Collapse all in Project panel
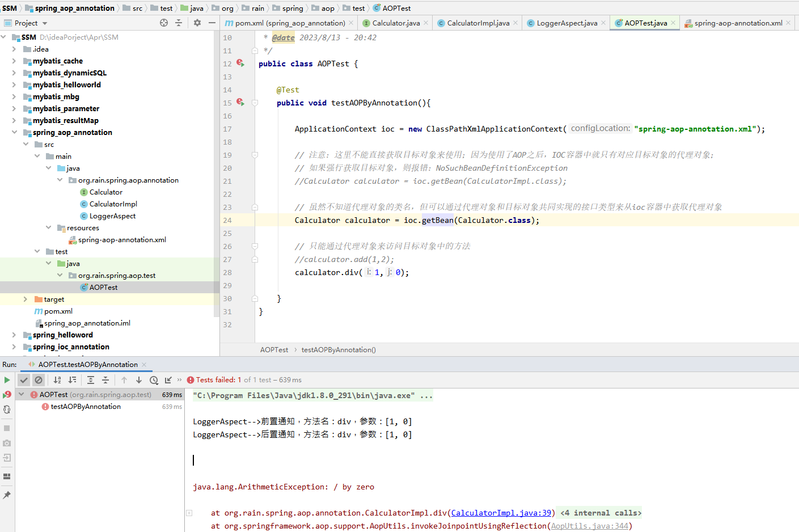This screenshot has width=799, height=532. (x=179, y=23)
